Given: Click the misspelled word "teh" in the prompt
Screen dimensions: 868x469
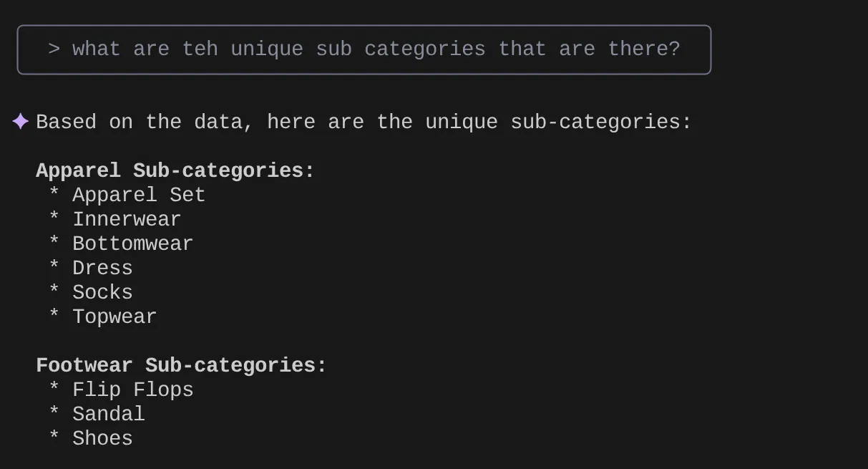Looking at the screenshot, I should pos(200,49).
